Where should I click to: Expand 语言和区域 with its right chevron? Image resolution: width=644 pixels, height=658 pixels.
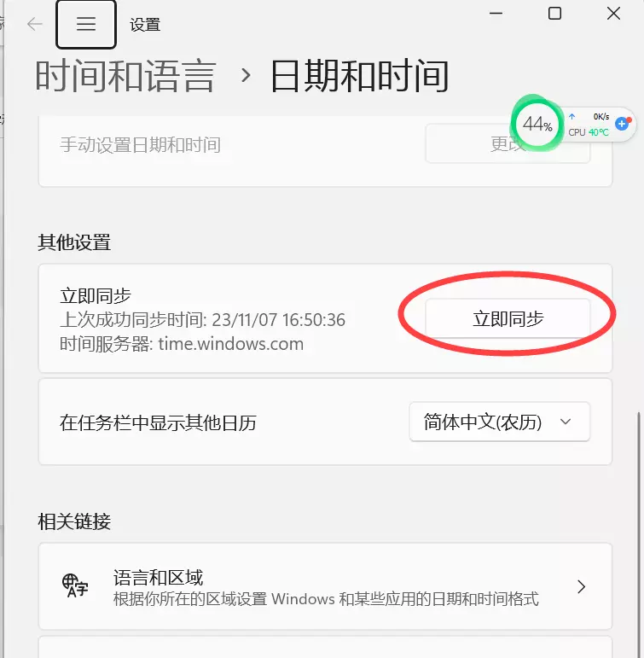581,586
